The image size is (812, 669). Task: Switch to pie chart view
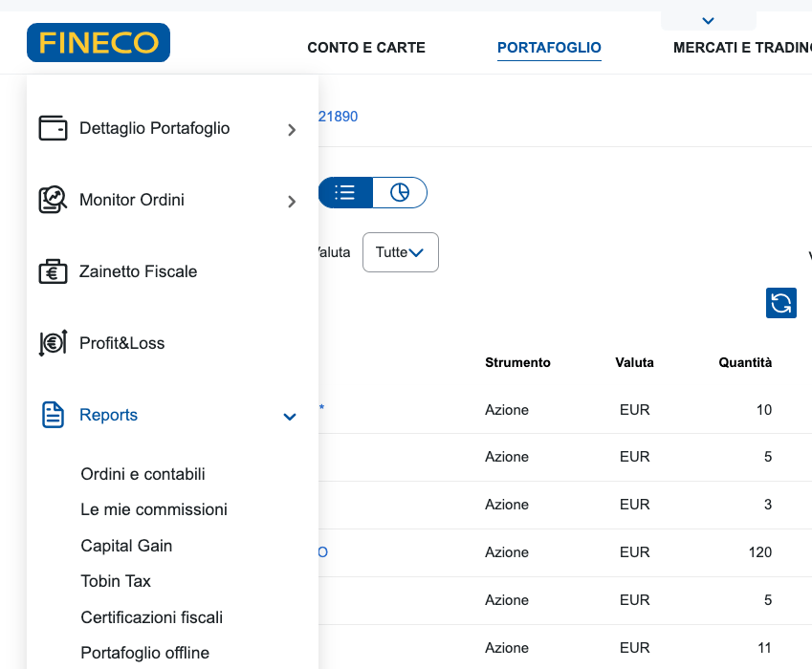(x=400, y=192)
